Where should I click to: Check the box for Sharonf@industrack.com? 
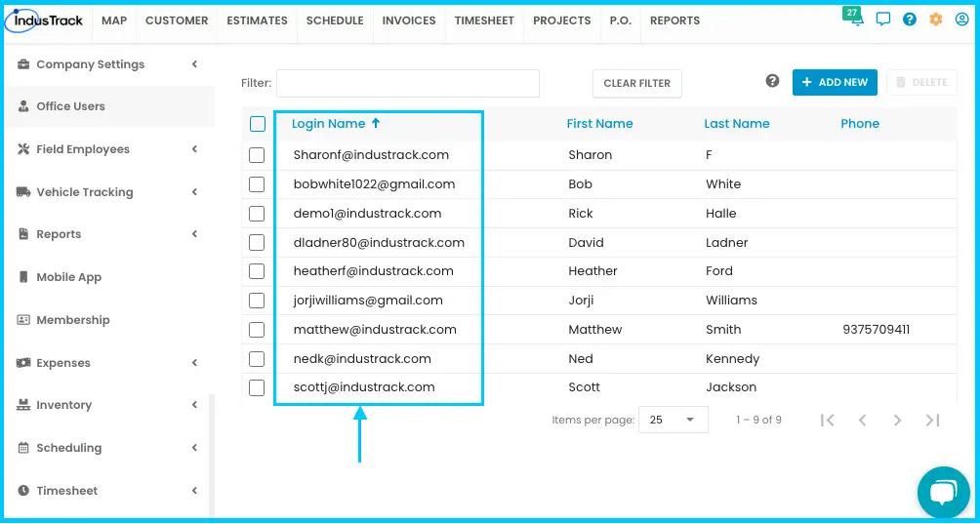[257, 155]
